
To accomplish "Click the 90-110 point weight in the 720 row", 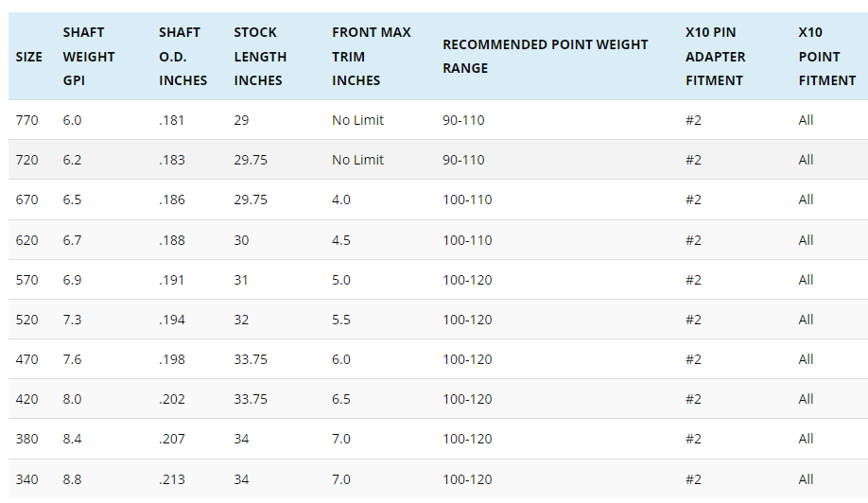I will (463, 160).
